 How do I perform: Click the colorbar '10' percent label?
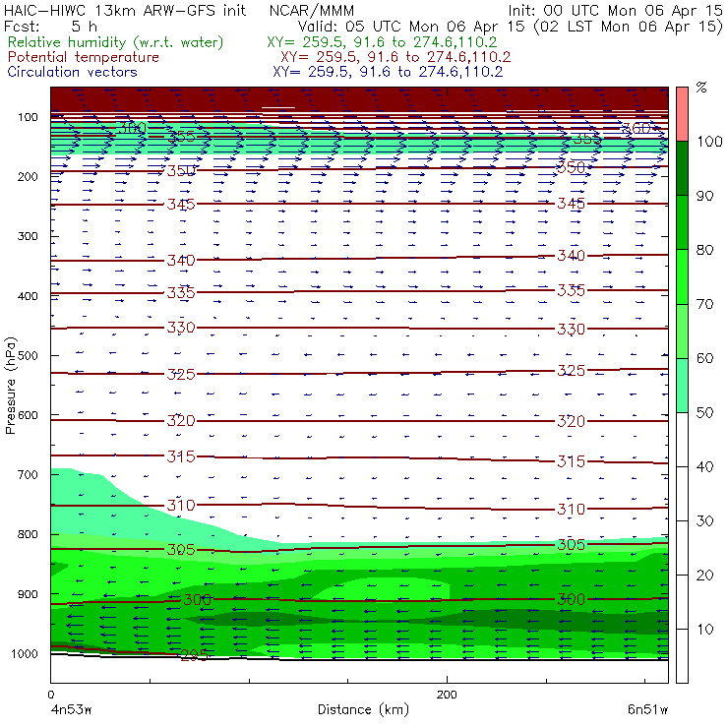(704, 629)
